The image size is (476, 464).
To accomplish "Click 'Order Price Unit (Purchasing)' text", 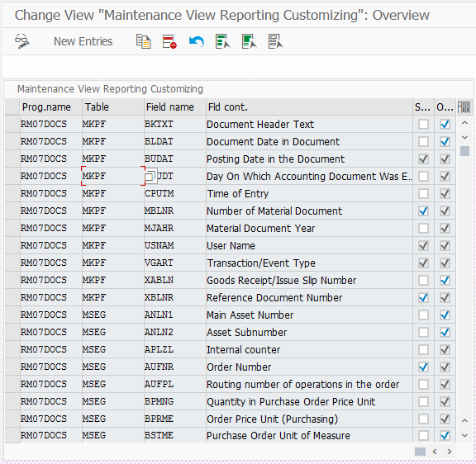I will point(273,419).
